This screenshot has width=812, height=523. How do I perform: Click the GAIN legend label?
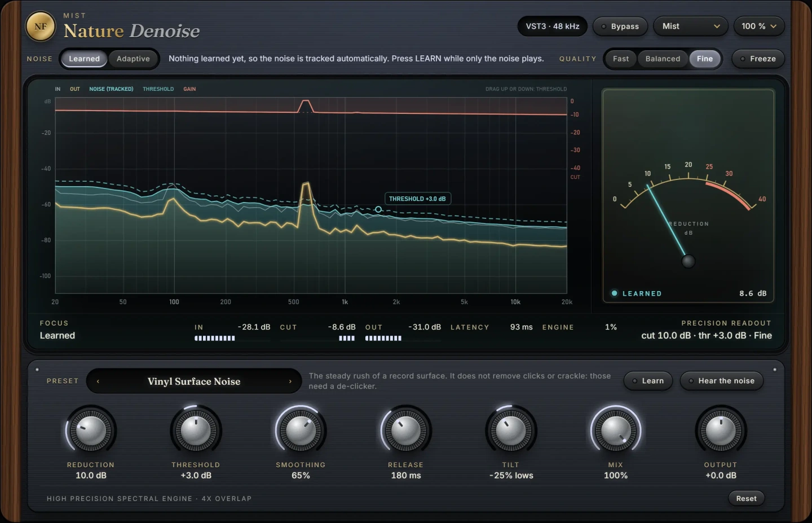pyautogui.click(x=189, y=89)
